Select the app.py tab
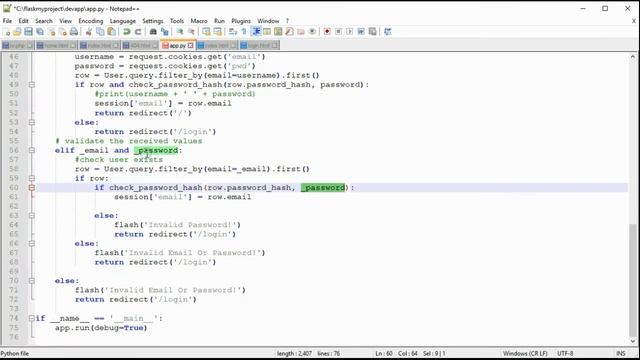 pyautogui.click(x=177, y=45)
